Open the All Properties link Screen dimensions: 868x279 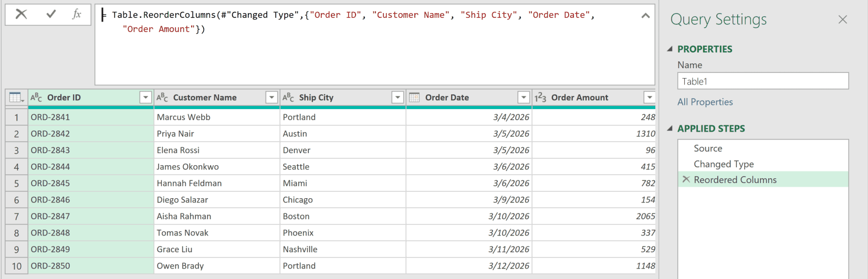pyautogui.click(x=705, y=102)
